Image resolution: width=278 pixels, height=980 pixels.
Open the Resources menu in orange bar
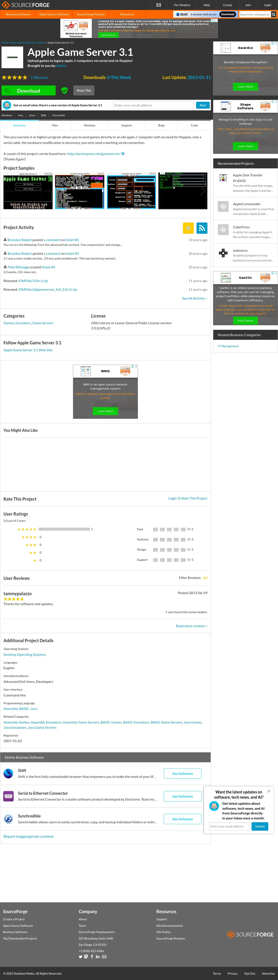coord(127,15)
